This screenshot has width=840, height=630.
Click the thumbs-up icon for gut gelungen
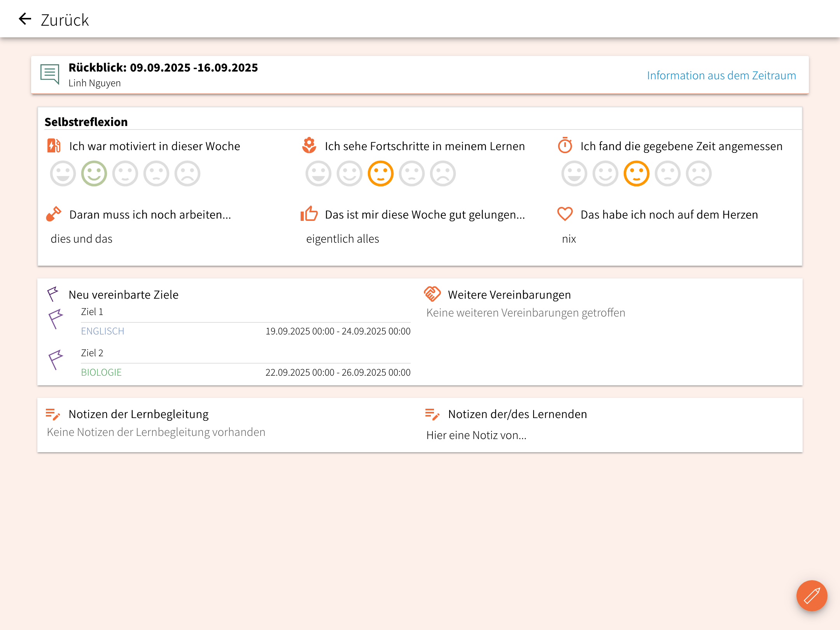(x=309, y=214)
